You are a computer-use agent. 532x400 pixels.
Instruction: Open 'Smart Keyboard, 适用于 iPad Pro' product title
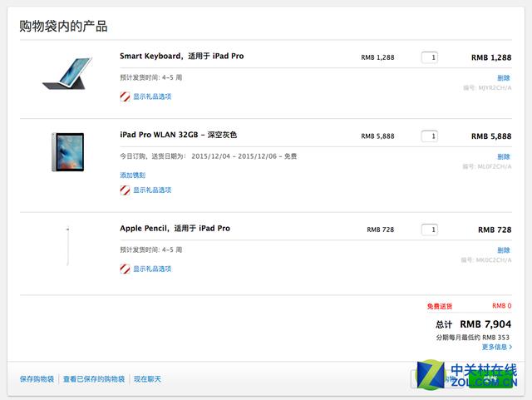pos(182,56)
